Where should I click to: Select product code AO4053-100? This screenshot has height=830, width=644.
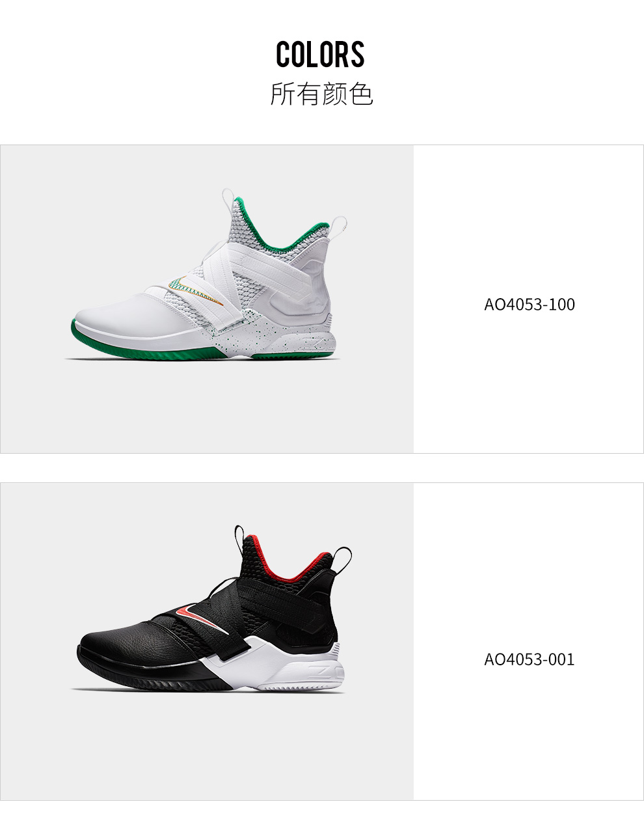click(x=529, y=304)
